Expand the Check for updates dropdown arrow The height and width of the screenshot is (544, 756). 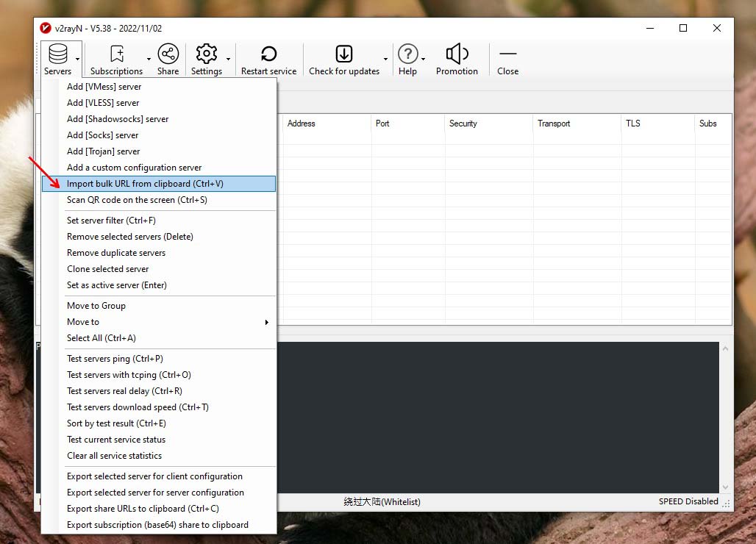[385, 59]
